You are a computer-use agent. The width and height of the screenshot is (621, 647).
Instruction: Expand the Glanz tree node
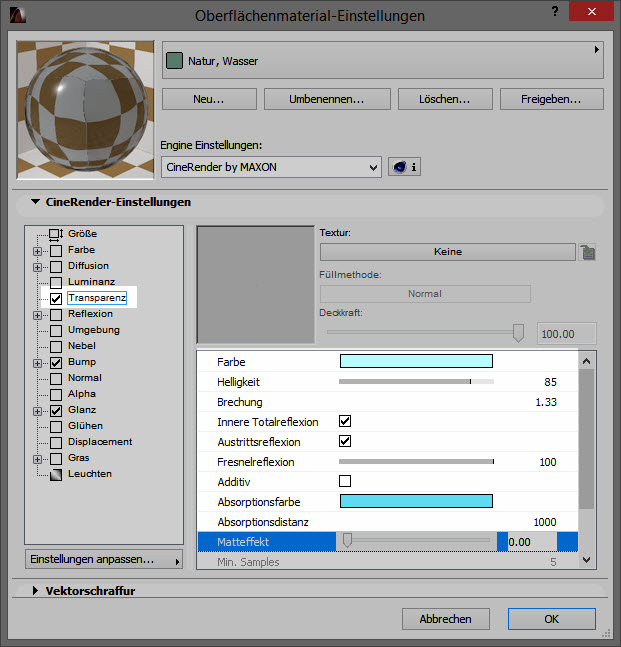point(37,411)
